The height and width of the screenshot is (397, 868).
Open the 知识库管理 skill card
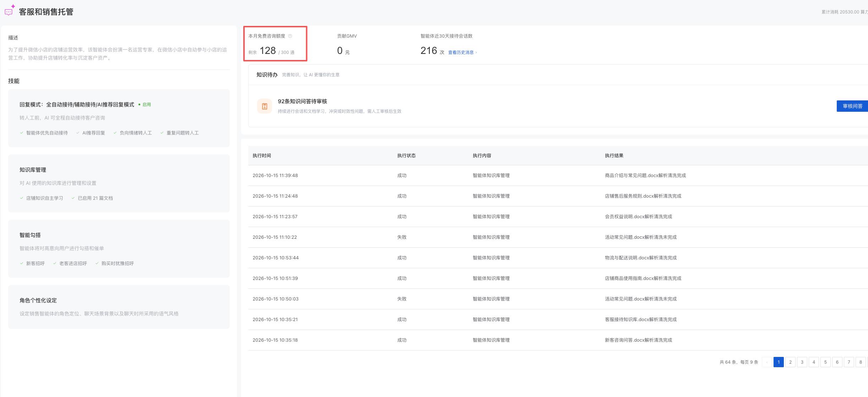119,183
